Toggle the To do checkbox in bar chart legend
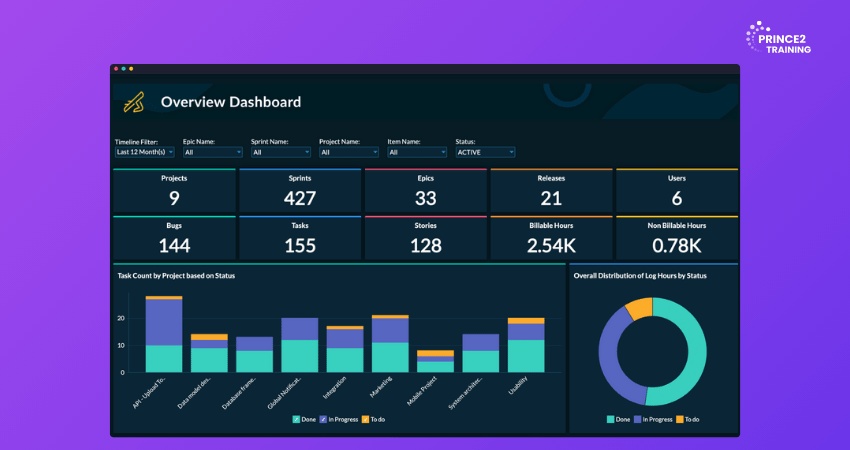The image size is (850, 450). 366,418
